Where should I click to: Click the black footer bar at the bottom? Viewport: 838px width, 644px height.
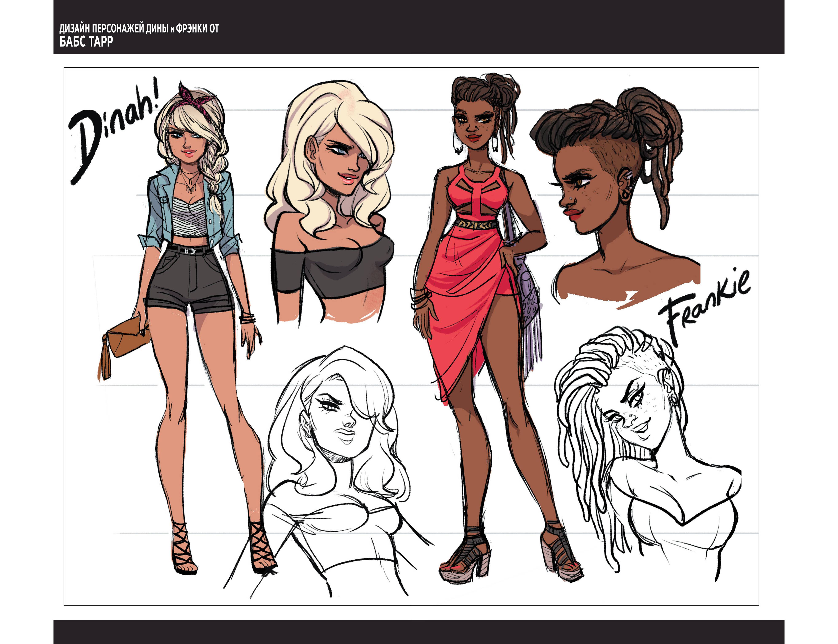419,631
